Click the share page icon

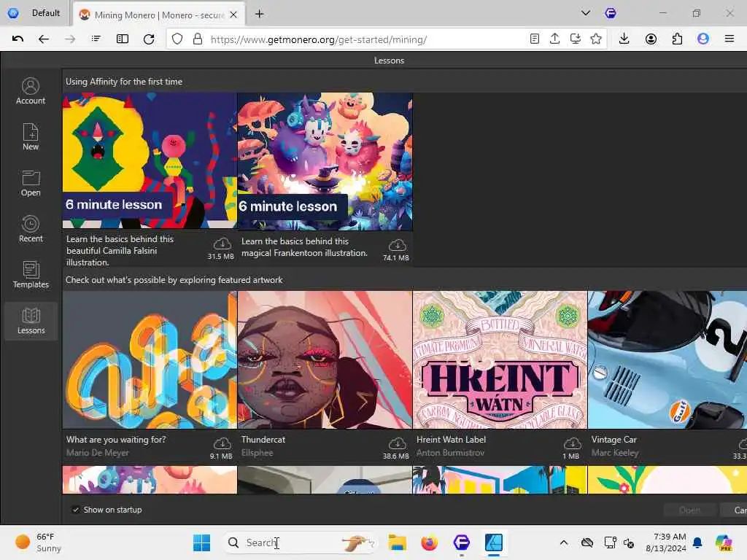click(x=554, y=39)
